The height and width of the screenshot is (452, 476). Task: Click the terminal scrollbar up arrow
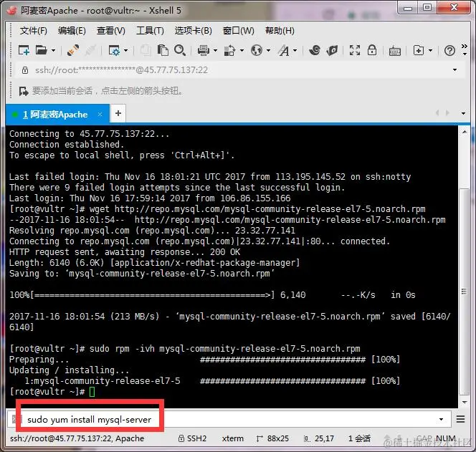465,132
